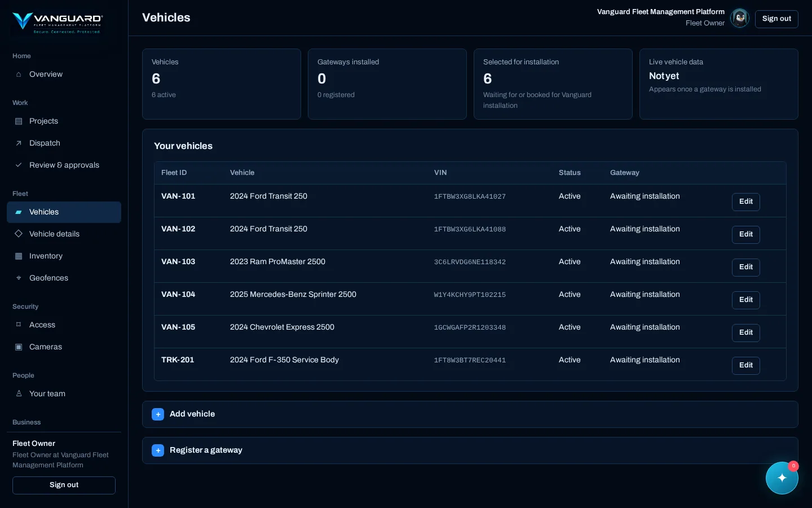Navigate to Dispatch
Viewport: 812px width, 508px height.
pyautogui.click(x=64, y=143)
